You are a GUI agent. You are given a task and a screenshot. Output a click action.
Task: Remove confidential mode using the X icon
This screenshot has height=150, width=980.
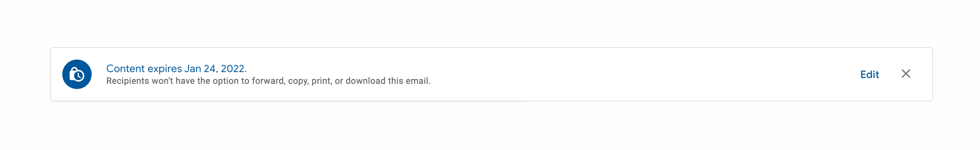(906, 74)
